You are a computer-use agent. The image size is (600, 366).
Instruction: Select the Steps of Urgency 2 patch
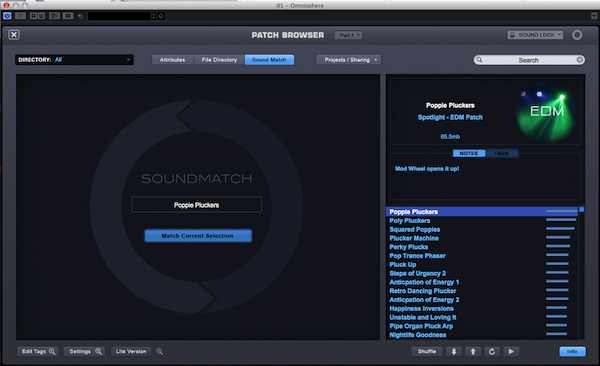[482, 273]
